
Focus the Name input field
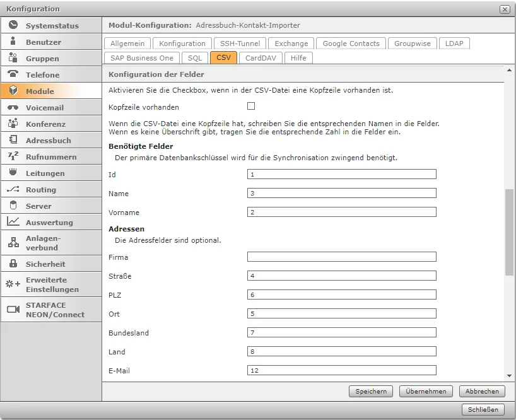pos(342,193)
